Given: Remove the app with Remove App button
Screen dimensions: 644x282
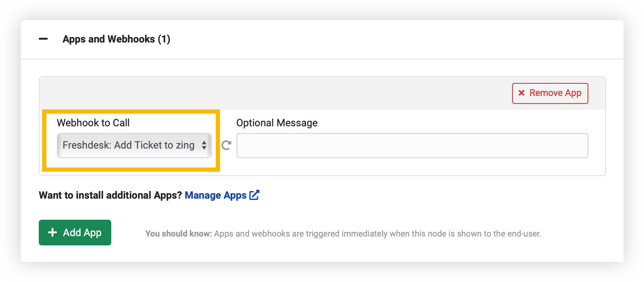Looking at the screenshot, I should 550,93.
